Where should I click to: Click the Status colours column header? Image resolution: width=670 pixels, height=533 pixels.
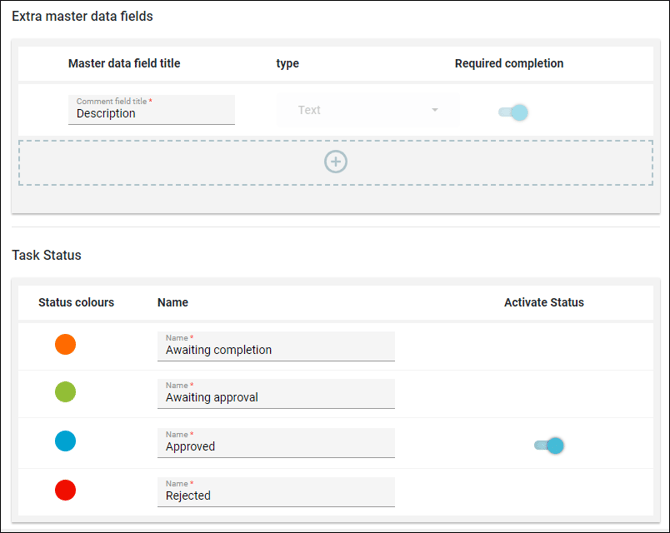coord(76,302)
